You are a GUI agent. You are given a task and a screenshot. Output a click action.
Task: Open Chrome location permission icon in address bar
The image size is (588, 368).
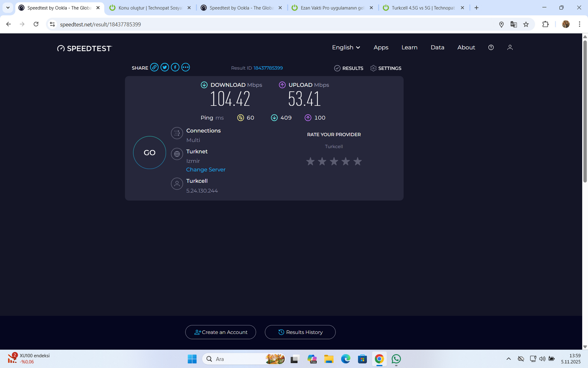pyautogui.click(x=501, y=24)
